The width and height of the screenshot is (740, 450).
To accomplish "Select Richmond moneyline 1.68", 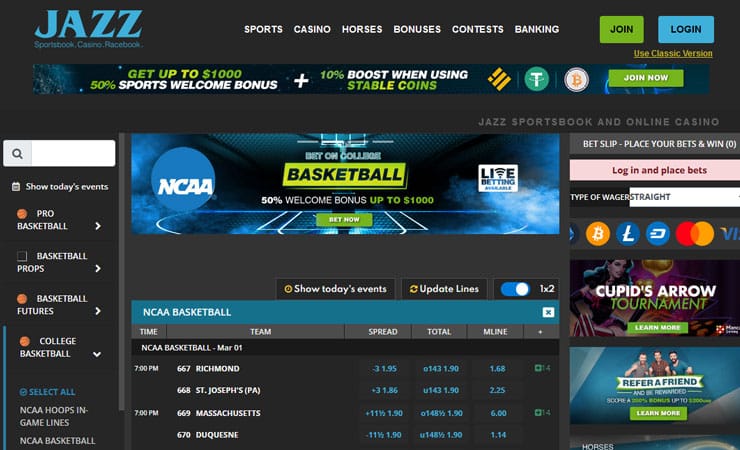I will tap(497, 368).
